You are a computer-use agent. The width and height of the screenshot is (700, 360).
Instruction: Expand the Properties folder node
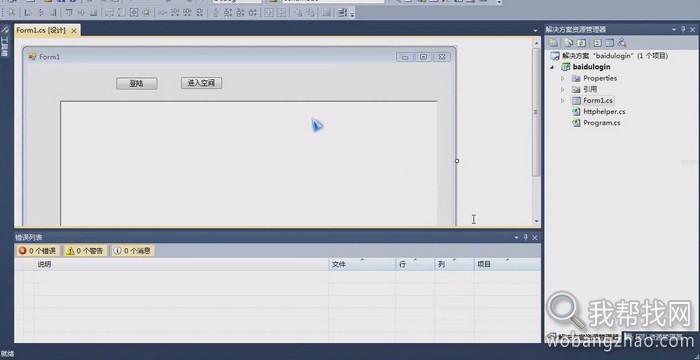click(x=562, y=78)
